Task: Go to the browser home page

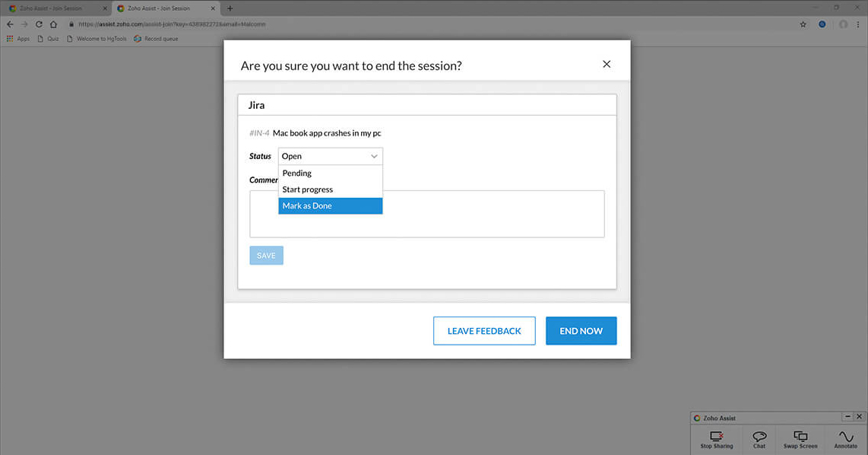Action: (53, 24)
